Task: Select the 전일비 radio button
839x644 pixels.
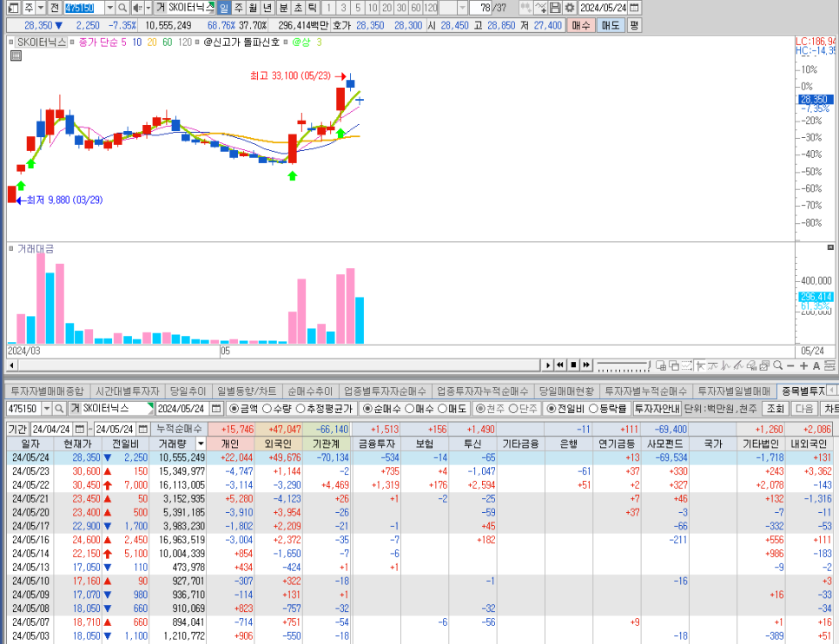Action: 552,409
